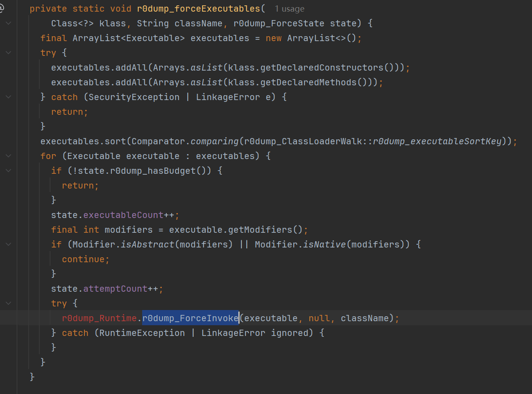Collapse the if hasBudget check block
The width and height of the screenshot is (532, 394).
(x=8, y=171)
